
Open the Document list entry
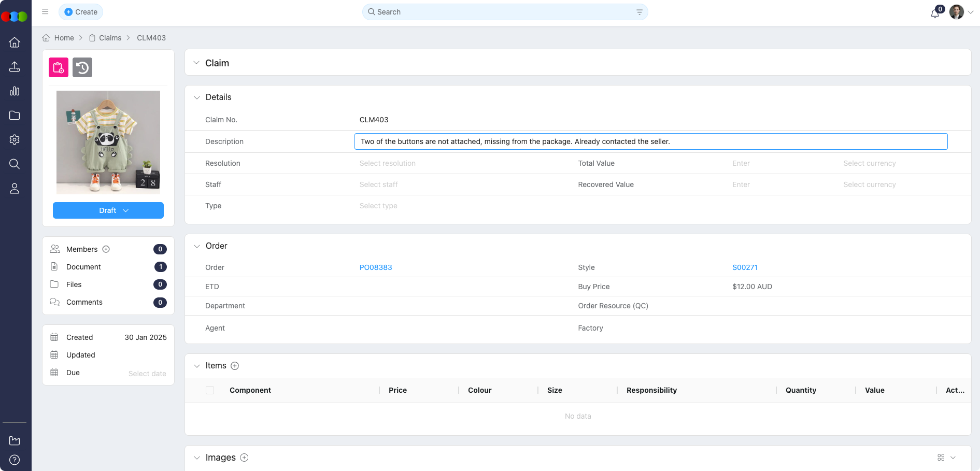(83, 267)
